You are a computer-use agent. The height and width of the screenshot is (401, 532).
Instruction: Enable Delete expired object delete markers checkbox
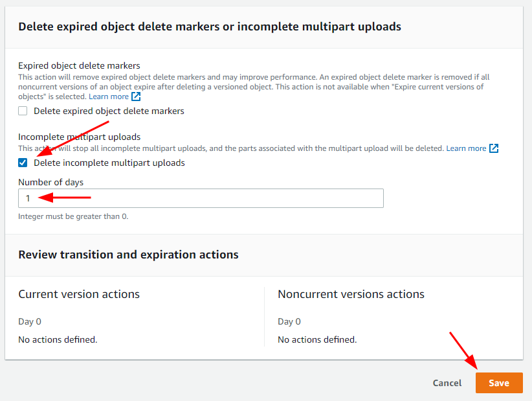[x=23, y=111]
